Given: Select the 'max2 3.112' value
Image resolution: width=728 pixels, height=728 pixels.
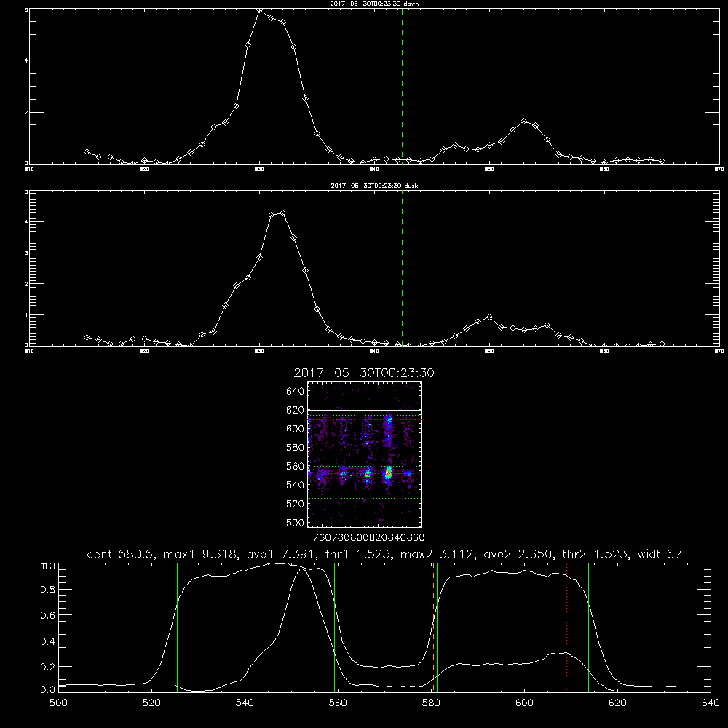Looking at the screenshot, I should 437,554.
